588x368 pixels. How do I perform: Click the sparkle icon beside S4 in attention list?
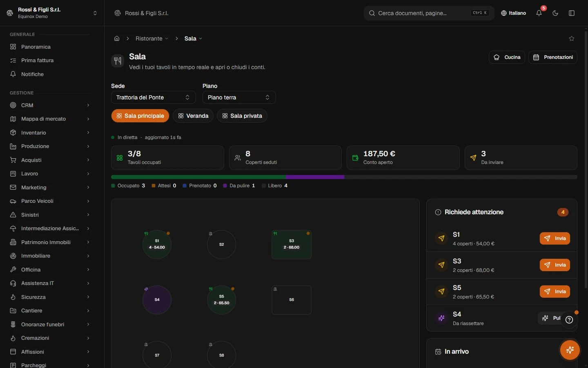pyautogui.click(x=441, y=318)
